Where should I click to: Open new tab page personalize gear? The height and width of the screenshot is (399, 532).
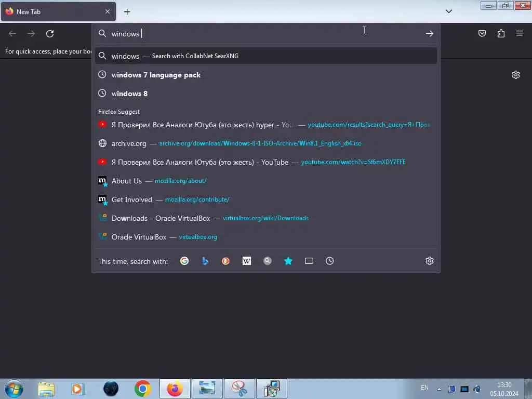(516, 75)
